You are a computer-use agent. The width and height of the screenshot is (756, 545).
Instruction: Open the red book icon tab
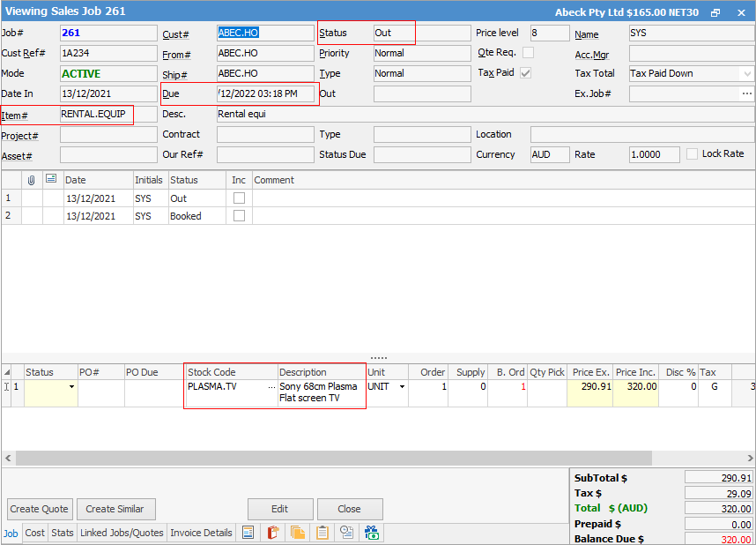click(273, 533)
